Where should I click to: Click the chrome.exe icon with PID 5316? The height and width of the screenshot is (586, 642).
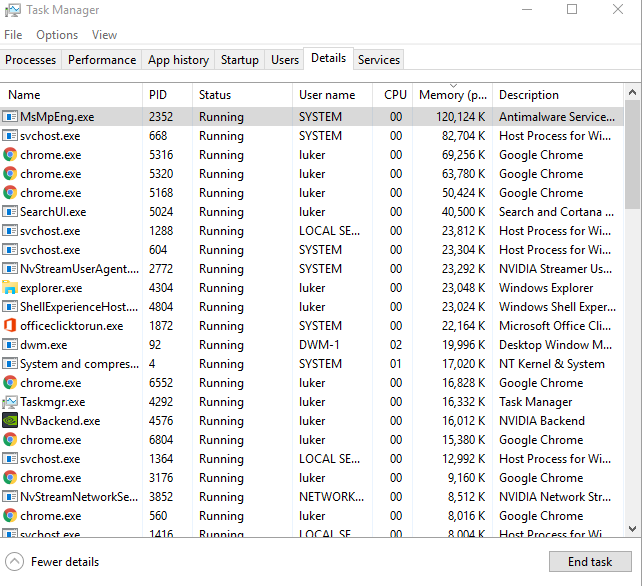(10, 155)
